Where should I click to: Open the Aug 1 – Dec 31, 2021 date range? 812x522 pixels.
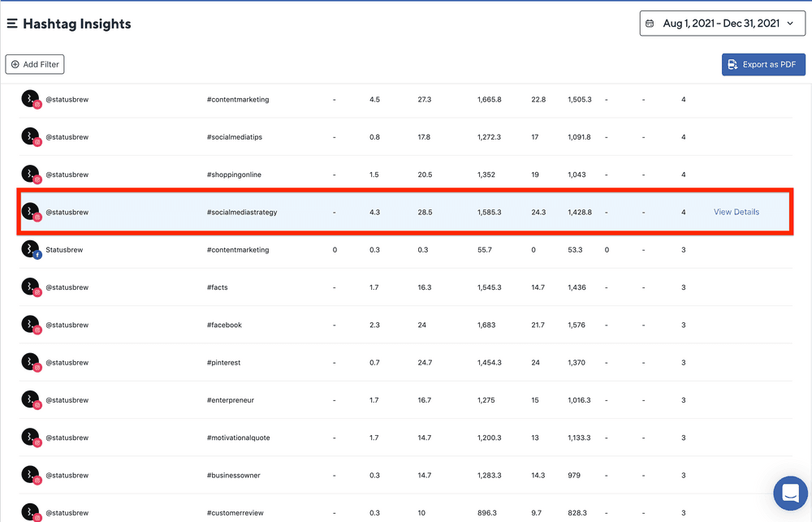pos(721,24)
